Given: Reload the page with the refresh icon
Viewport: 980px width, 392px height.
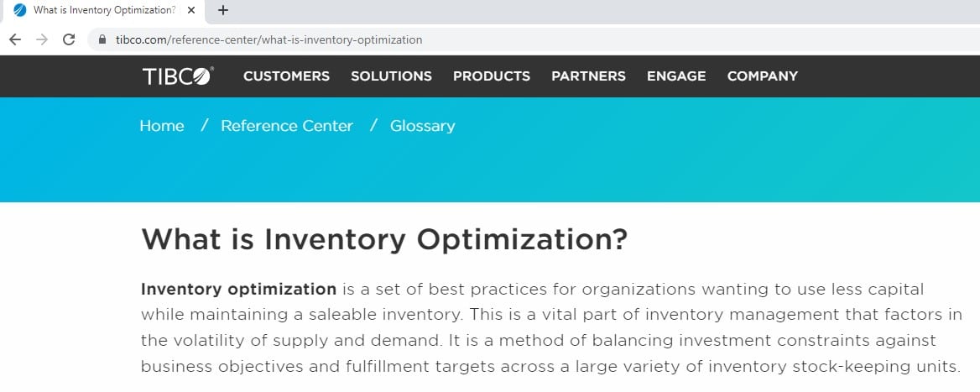Looking at the screenshot, I should tap(69, 39).
